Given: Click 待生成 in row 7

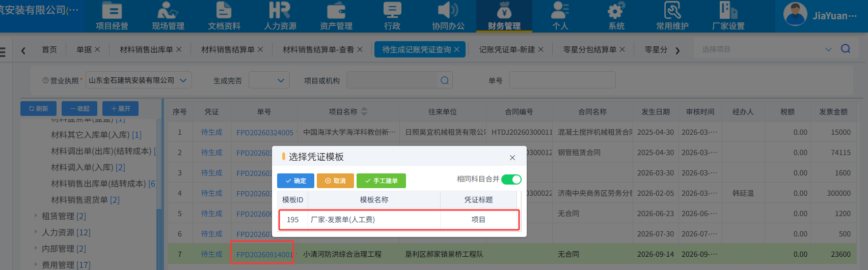Looking at the screenshot, I should coord(211,254).
